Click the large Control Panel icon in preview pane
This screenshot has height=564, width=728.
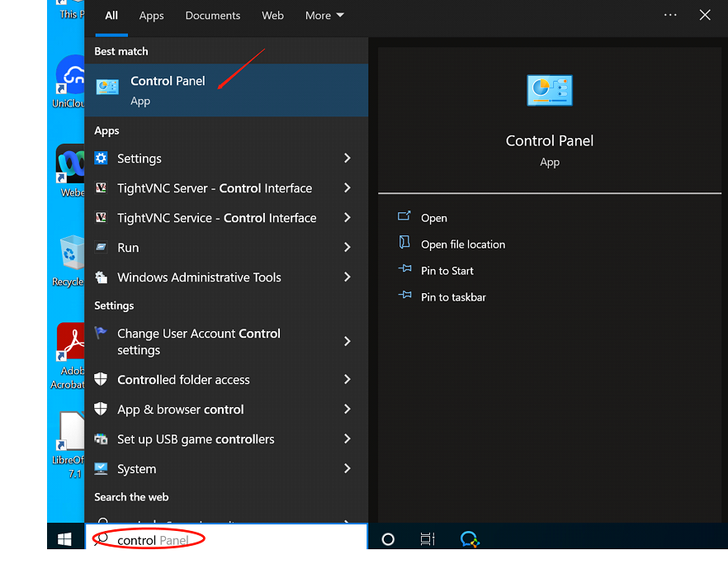[x=549, y=90]
